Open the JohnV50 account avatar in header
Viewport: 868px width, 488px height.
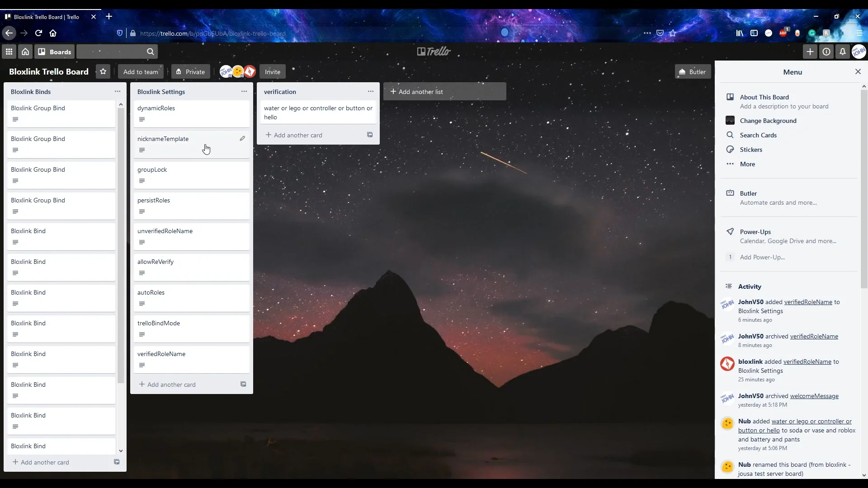[x=859, y=52]
